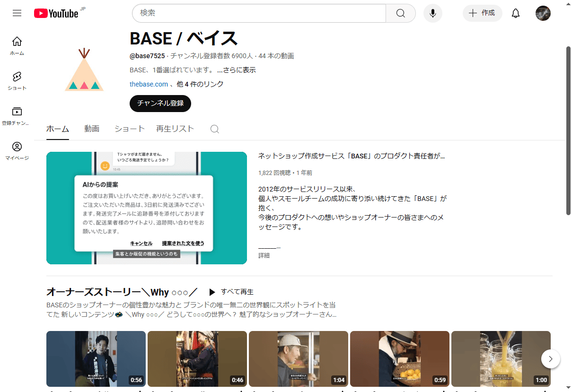The image size is (572, 392).
Task: Open account avatar menu
Action: [x=543, y=13]
